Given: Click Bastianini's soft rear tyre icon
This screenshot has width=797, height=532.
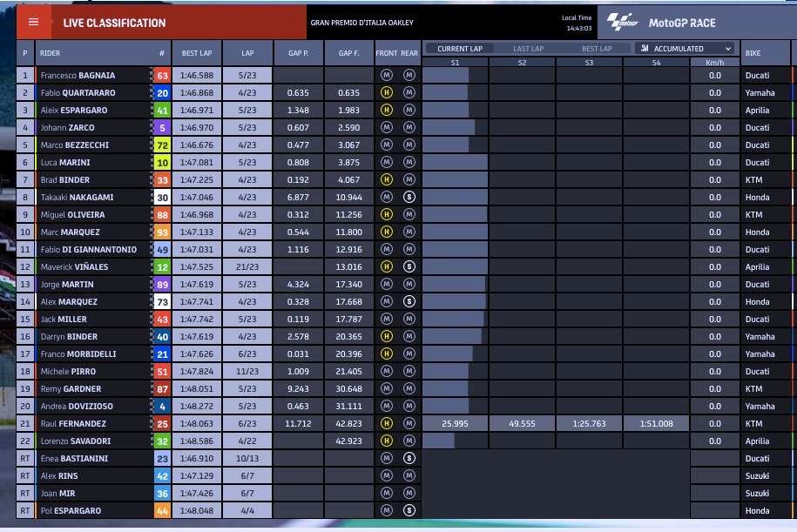Looking at the screenshot, I should [409, 459].
